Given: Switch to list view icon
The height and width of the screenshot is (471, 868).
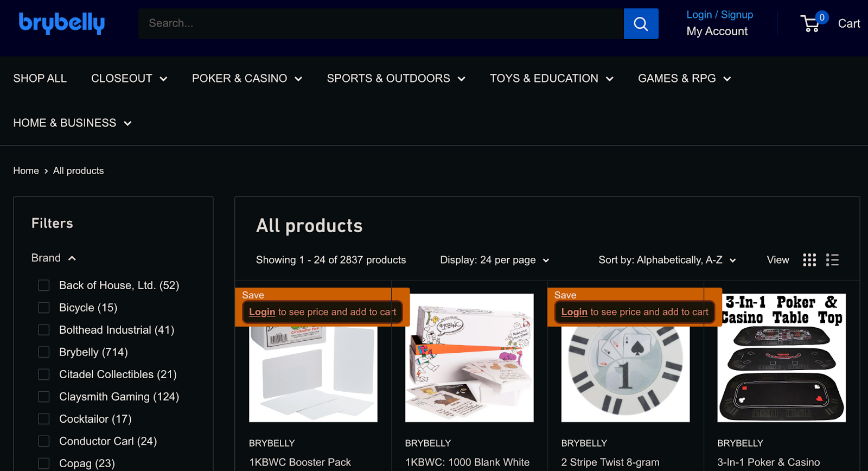Looking at the screenshot, I should tap(832, 260).
